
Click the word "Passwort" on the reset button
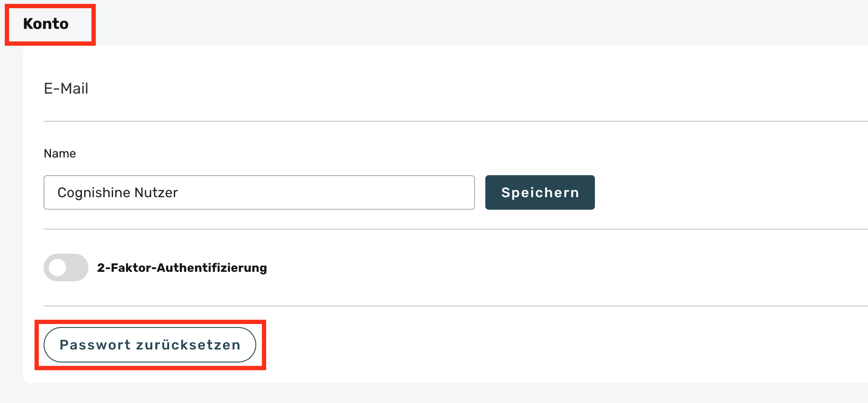pyautogui.click(x=95, y=345)
